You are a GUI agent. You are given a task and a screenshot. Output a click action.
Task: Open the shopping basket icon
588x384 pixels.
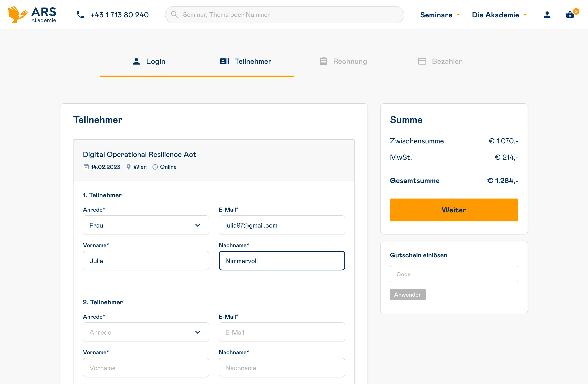(570, 15)
